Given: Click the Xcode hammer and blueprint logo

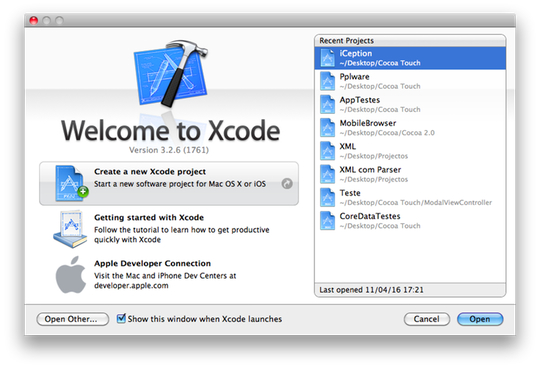Looking at the screenshot, I should click(171, 73).
